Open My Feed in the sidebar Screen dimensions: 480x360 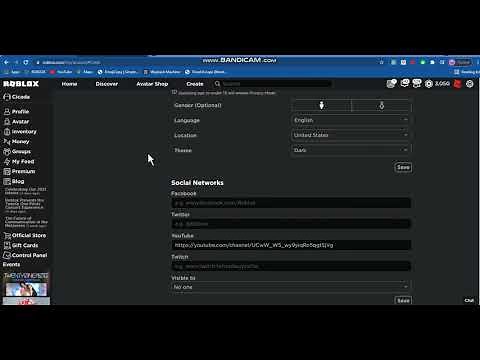[19, 162]
